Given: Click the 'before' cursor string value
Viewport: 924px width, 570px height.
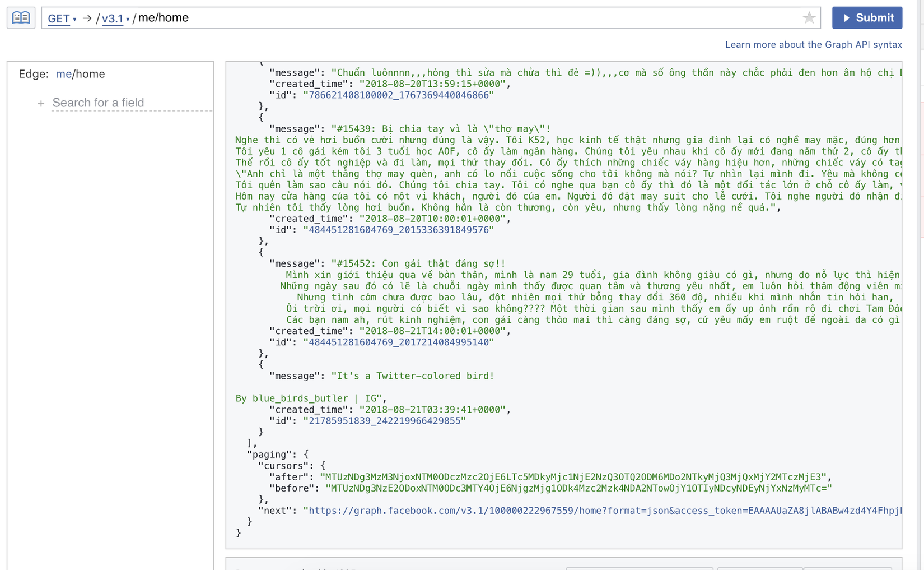Looking at the screenshot, I should pyautogui.click(x=578, y=489).
